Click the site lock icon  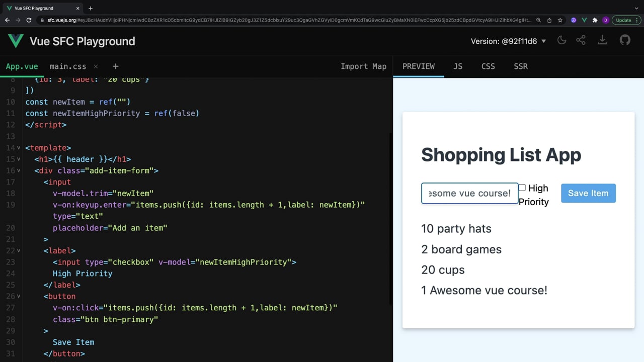pyautogui.click(x=41, y=20)
